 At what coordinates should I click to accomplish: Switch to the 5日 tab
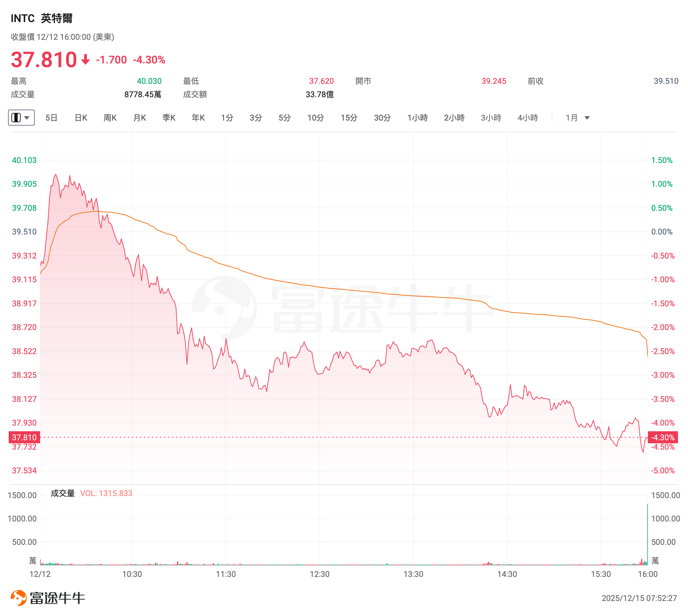(51, 118)
